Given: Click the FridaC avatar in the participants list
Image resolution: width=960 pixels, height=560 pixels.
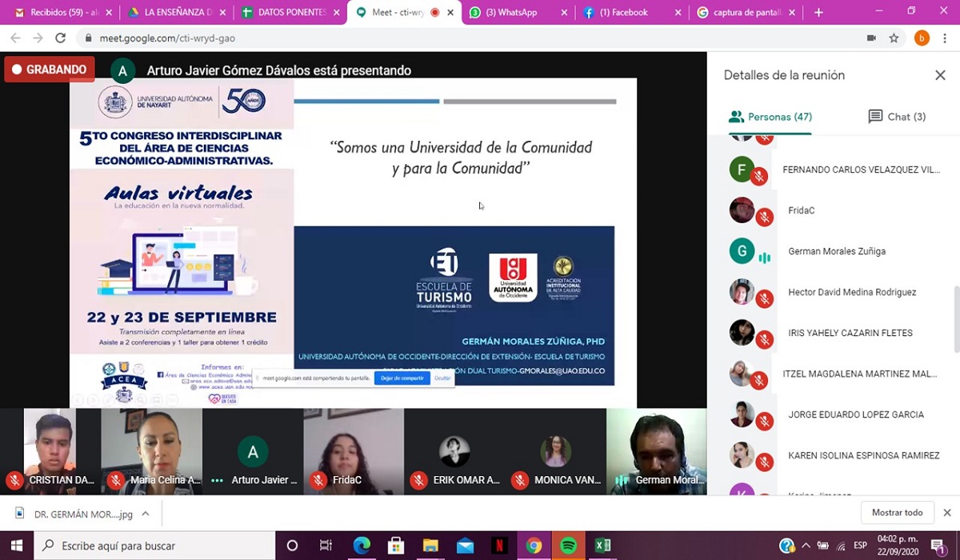Looking at the screenshot, I should coord(742,210).
